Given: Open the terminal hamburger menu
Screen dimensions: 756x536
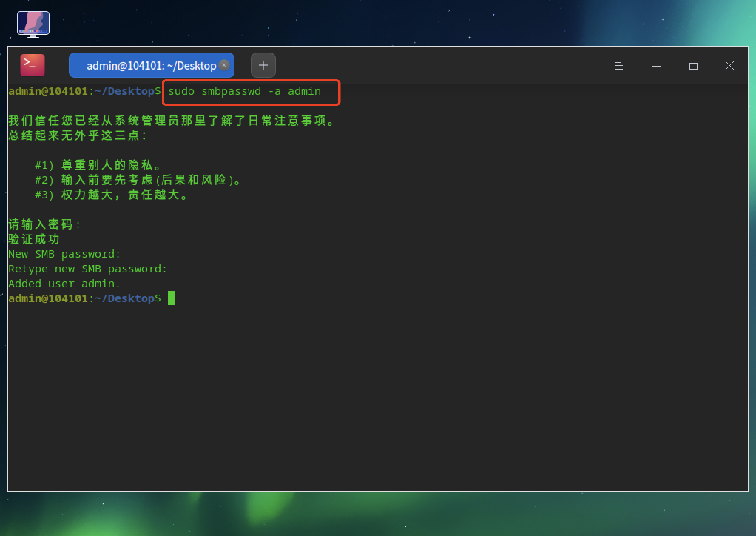Looking at the screenshot, I should click(619, 66).
